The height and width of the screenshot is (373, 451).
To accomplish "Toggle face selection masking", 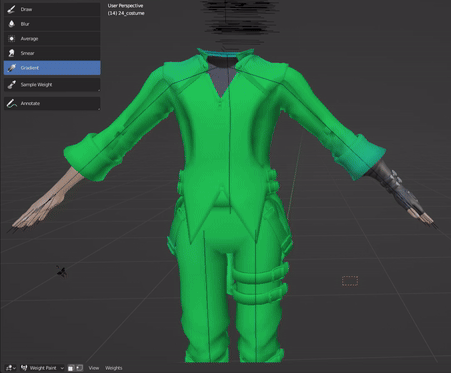I will (71, 368).
